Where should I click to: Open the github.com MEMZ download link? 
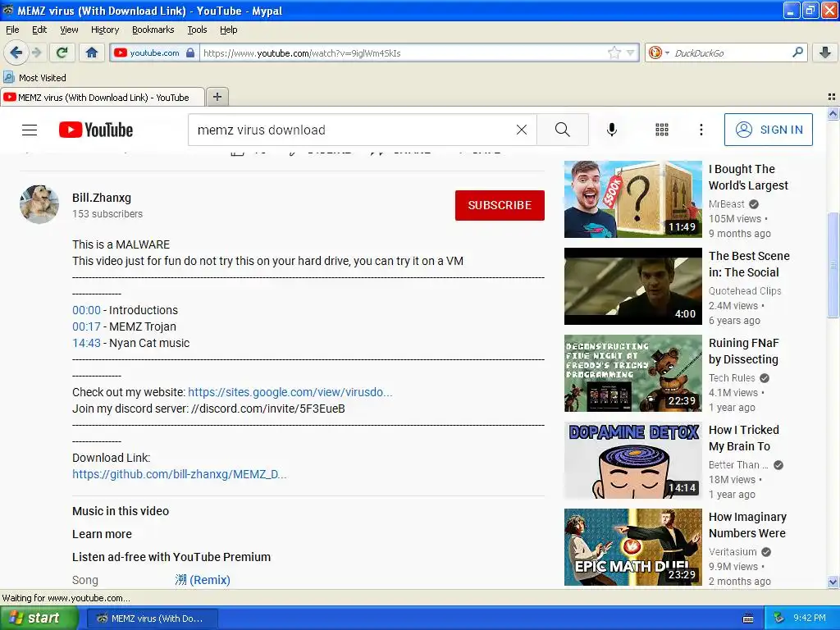click(180, 474)
